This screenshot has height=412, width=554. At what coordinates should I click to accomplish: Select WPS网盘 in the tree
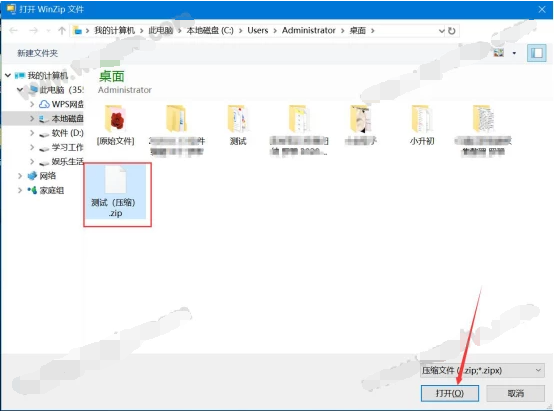pyautogui.click(x=67, y=104)
